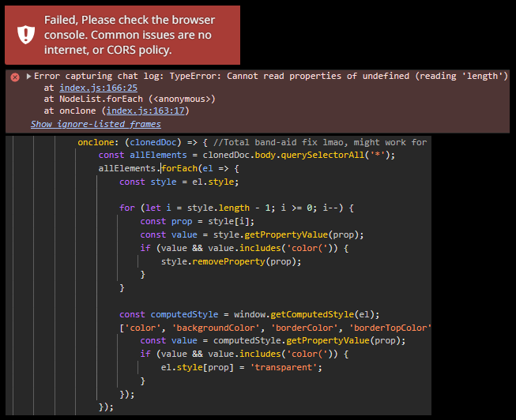The width and height of the screenshot is (516, 420).
Task: Click the 'Failed, Please check the browser console' alert
Action: pyautogui.click(x=122, y=35)
